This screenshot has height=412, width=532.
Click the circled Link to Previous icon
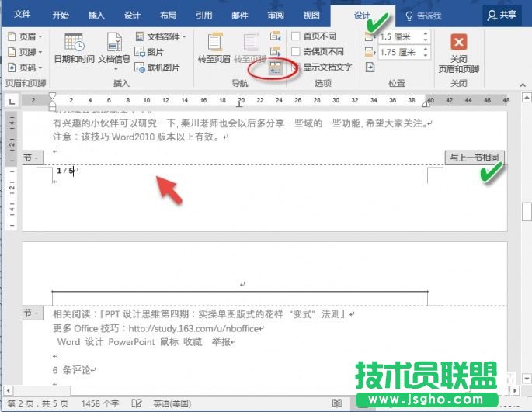point(275,68)
